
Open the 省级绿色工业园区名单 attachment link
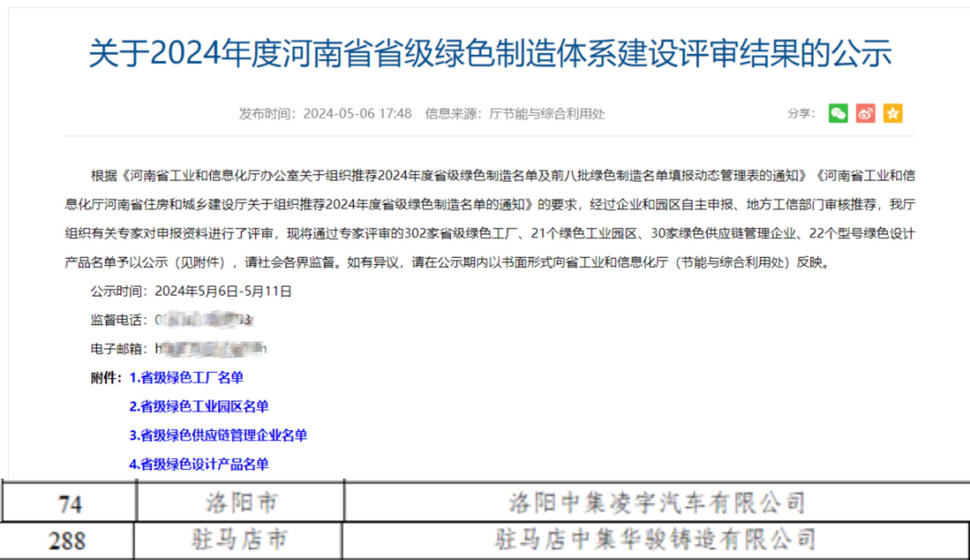tap(199, 406)
